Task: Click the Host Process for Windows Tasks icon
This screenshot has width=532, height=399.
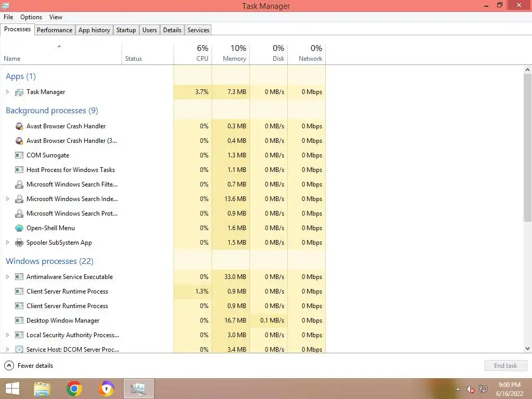Action: (19, 170)
